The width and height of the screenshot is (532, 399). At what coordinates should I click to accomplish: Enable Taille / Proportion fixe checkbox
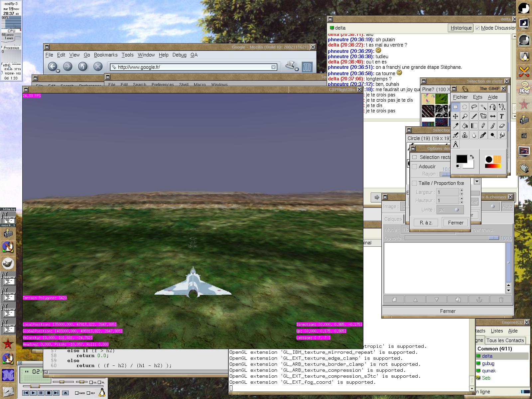414,183
